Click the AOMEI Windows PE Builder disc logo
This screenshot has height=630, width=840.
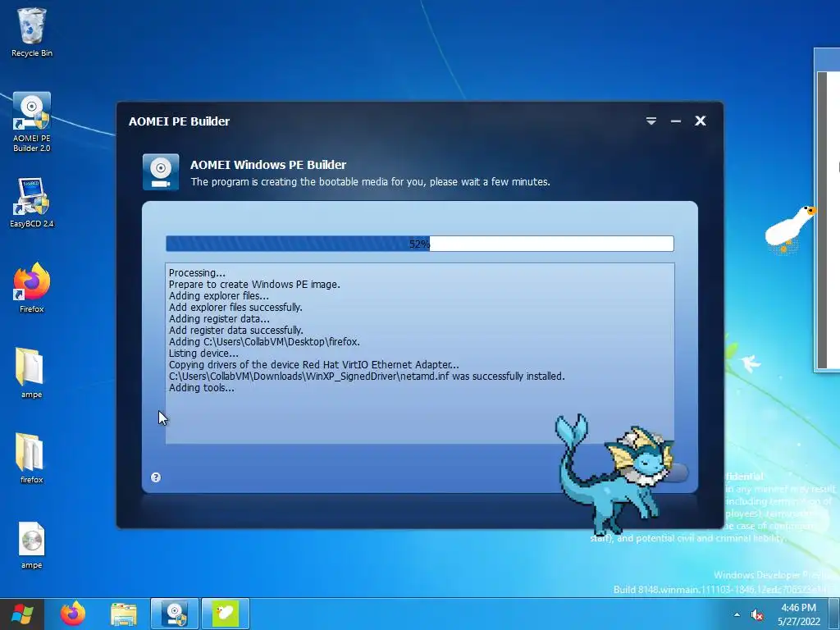click(x=161, y=172)
